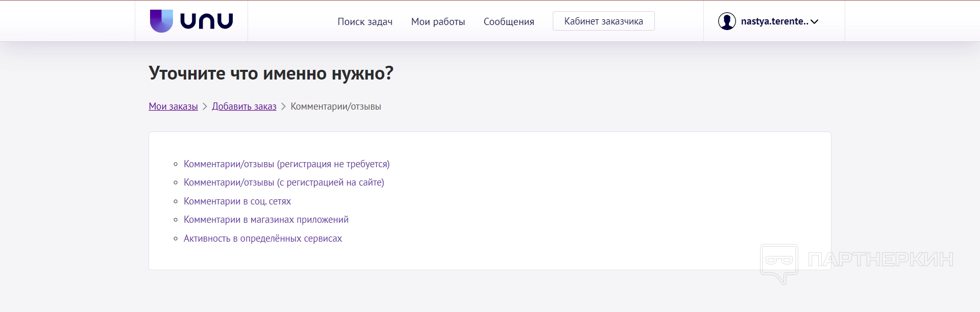
Task: Click the Уточните что именно нужно heading
Action: pyautogui.click(x=271, y=73)
